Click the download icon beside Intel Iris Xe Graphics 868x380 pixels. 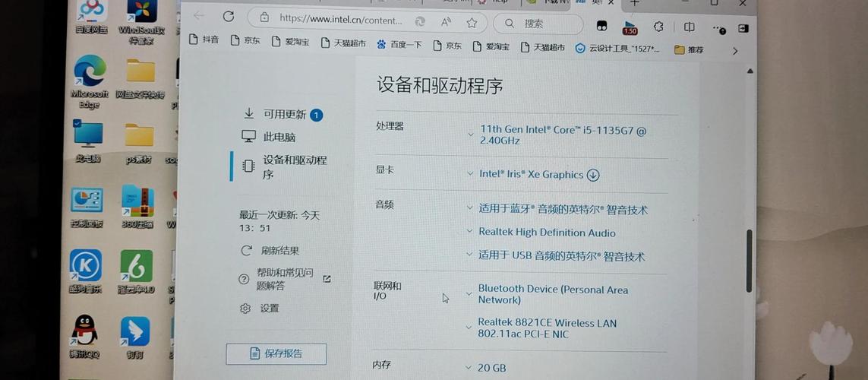(593, 175)
